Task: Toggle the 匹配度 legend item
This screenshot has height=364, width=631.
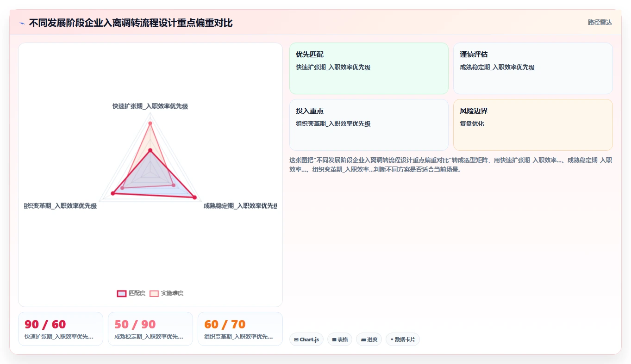Action: point(131,293)
